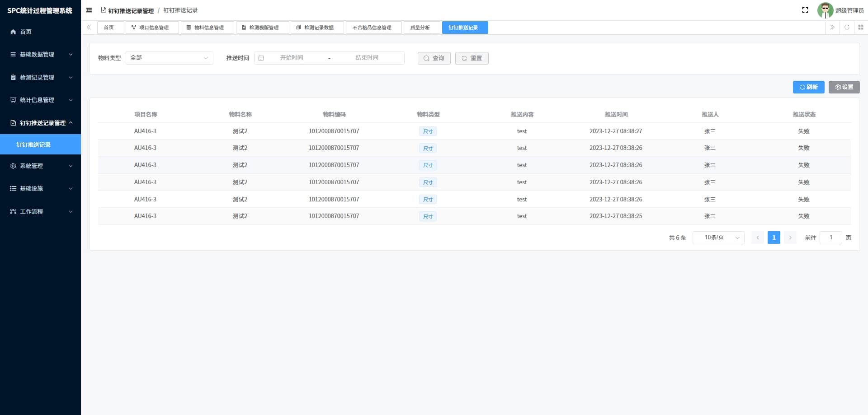The image size is (868, 415).
Task: Select page number 1 in pagination
Action: click(x=774, y=238)
